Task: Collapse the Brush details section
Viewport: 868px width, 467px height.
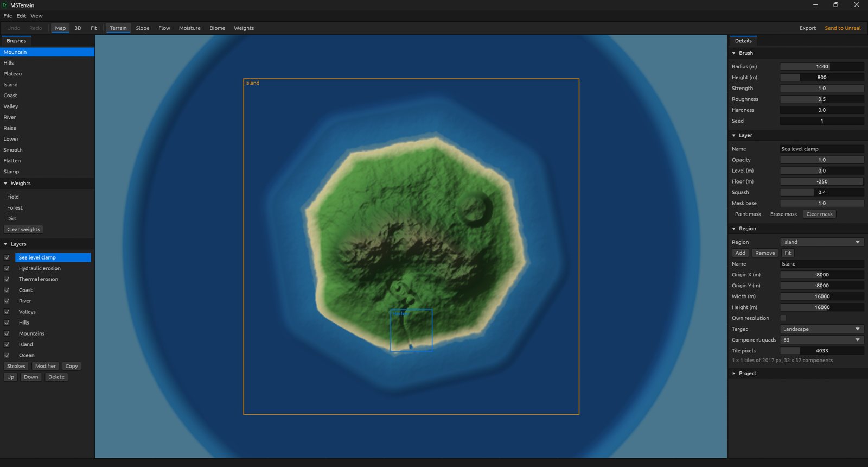Action: pos(734,53)
